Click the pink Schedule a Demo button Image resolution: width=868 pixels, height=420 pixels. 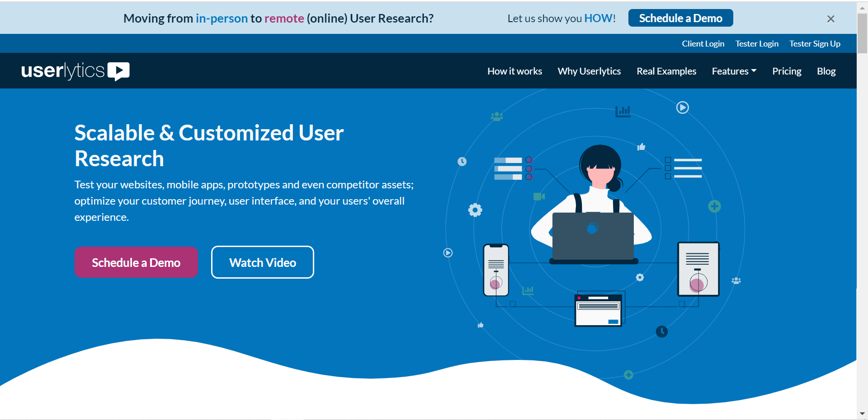point(136,262)
